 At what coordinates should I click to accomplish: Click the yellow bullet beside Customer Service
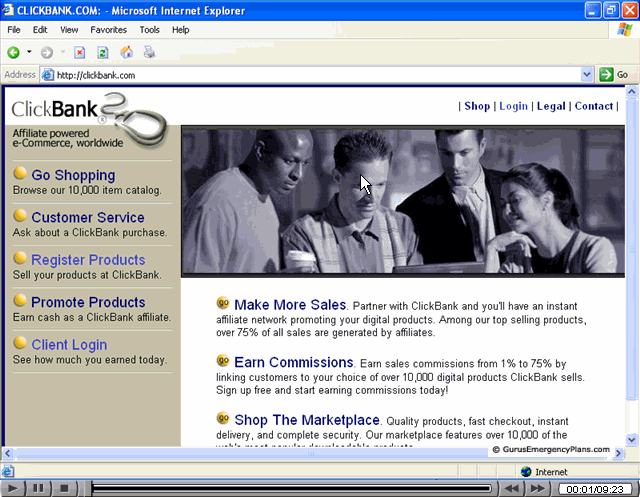click(20, 215)
